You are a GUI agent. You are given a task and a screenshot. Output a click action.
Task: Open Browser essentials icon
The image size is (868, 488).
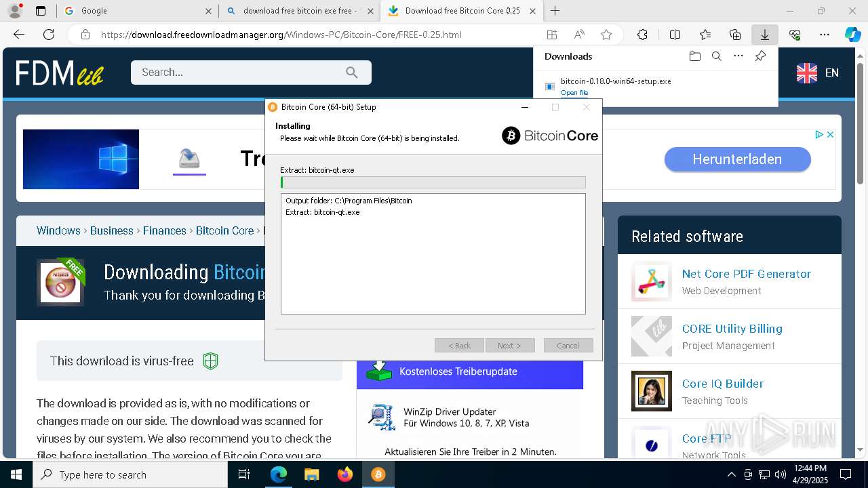tap(795, 35)
